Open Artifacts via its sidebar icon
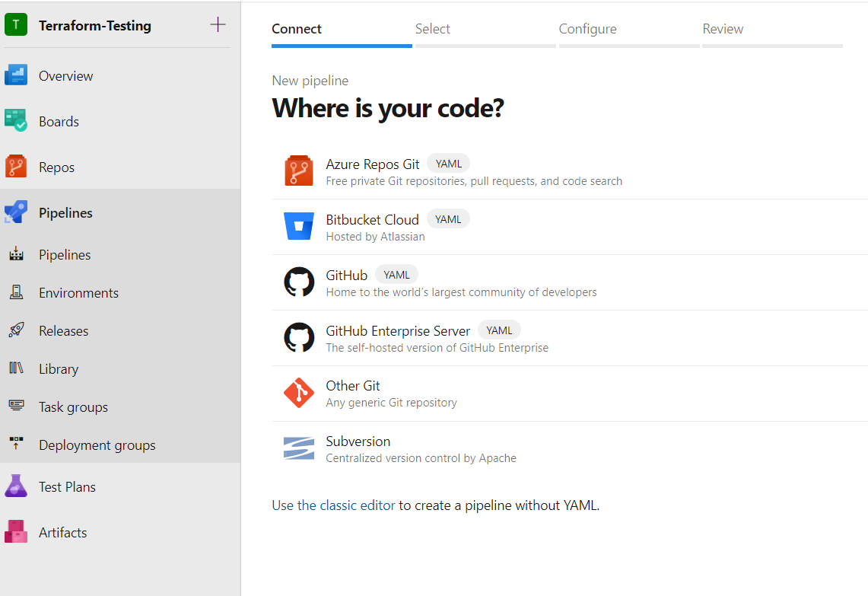 [16, 533]
